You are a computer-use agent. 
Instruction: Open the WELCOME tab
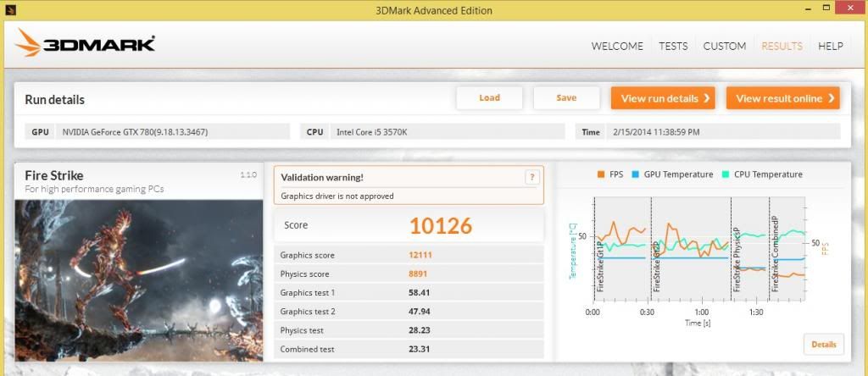tap(616, 46)
